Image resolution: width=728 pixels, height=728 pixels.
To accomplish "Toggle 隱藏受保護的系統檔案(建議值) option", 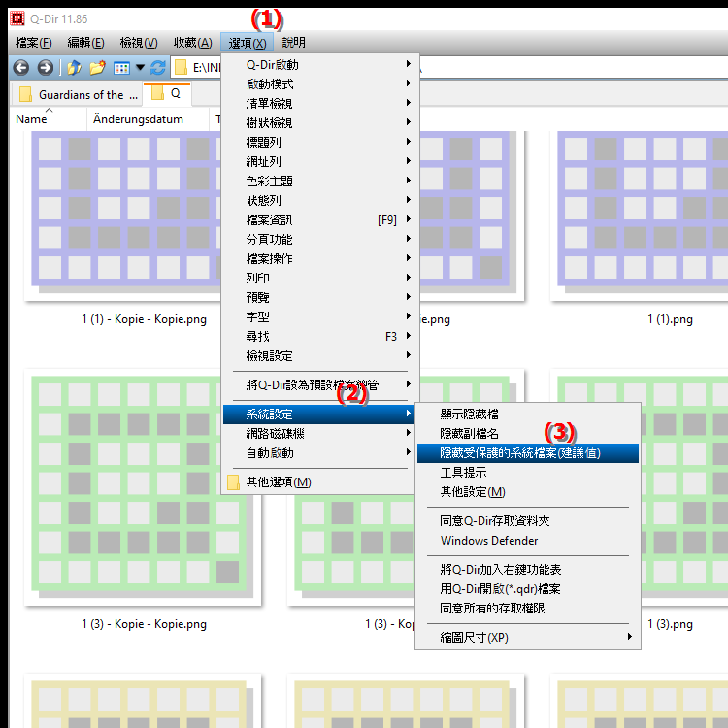I will 528,453.
